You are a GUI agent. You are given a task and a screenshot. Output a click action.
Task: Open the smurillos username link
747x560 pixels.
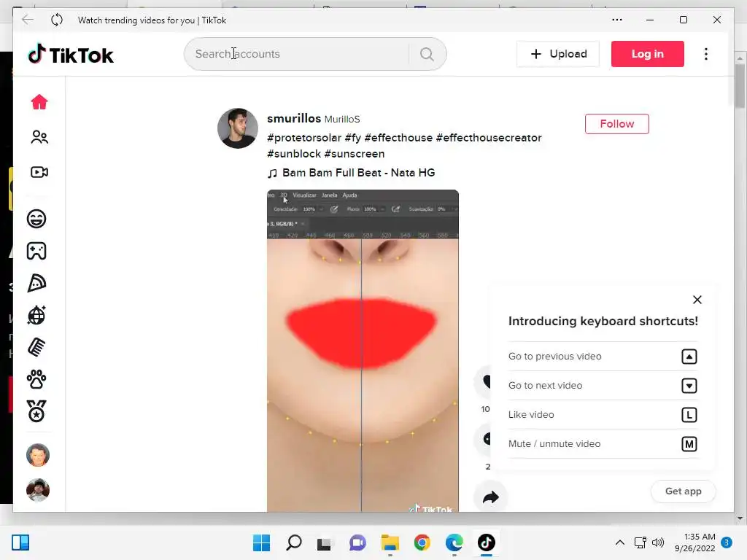[294, 118]
